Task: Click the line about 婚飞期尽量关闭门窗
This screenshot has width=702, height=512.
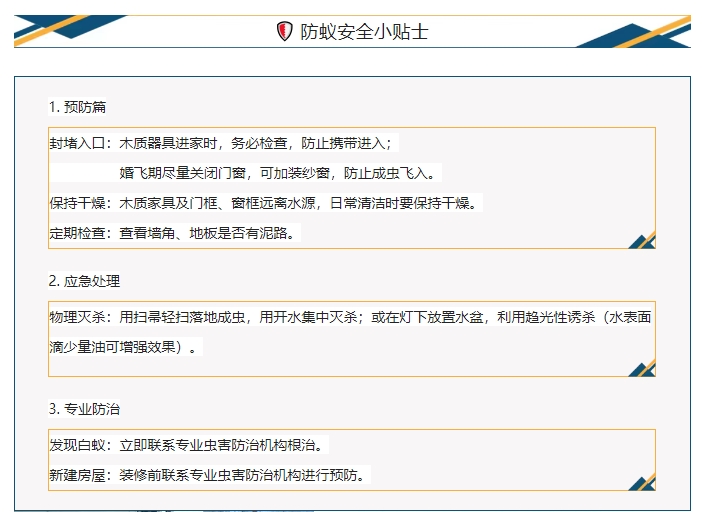Action: (278, 173)
